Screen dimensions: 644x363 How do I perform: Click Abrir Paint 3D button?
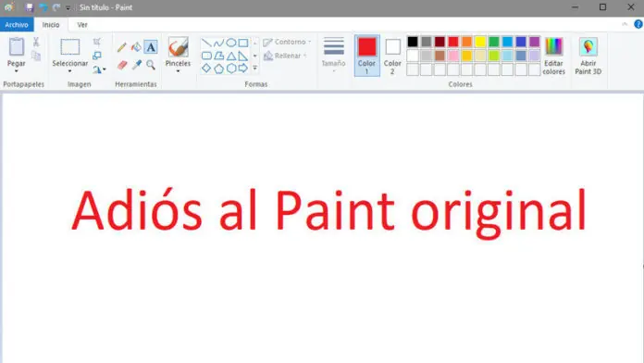tap(588, 56)
